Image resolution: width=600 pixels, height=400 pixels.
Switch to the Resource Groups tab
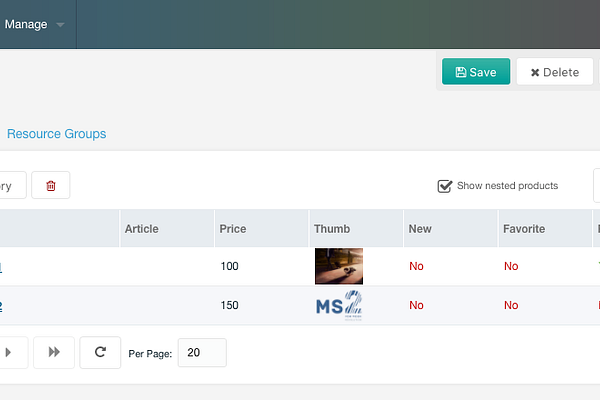coord(57,134)
